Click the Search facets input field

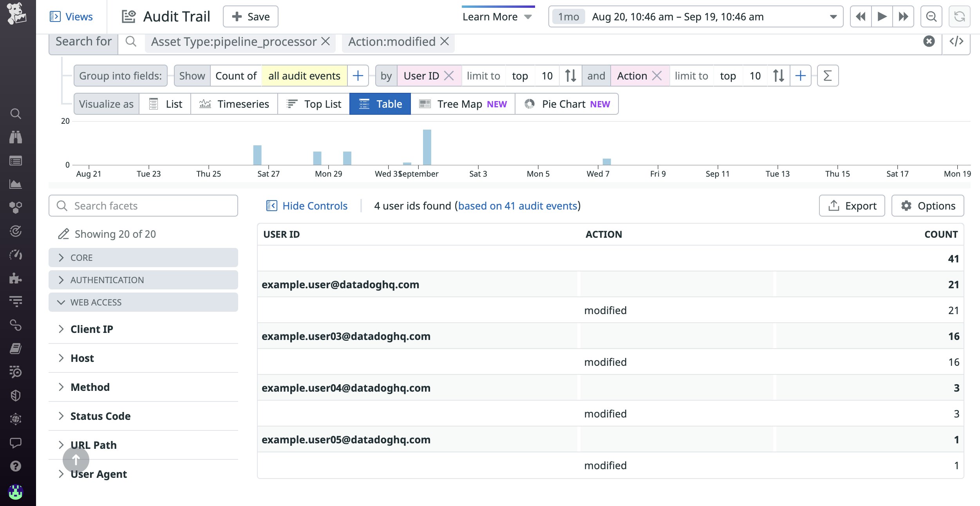[143, 206]
